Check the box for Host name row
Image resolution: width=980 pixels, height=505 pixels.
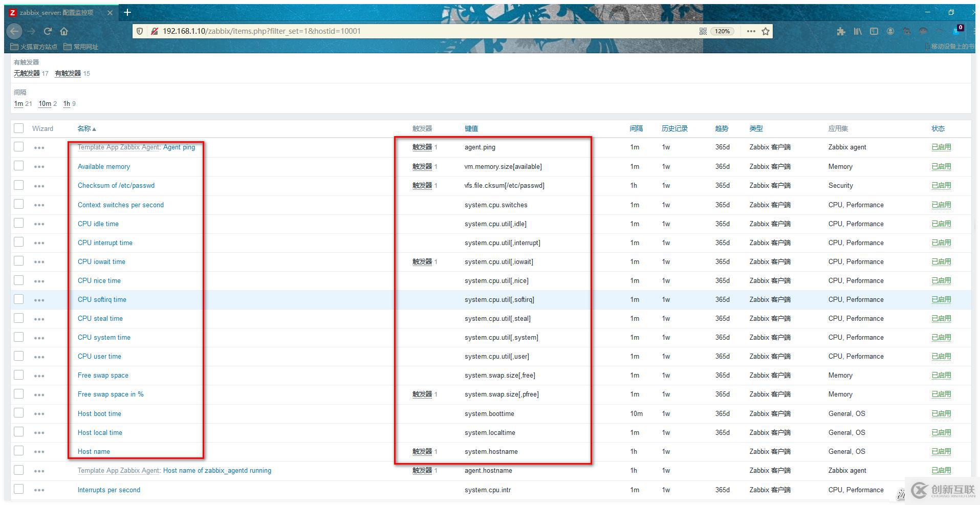[x=19, y=451]
